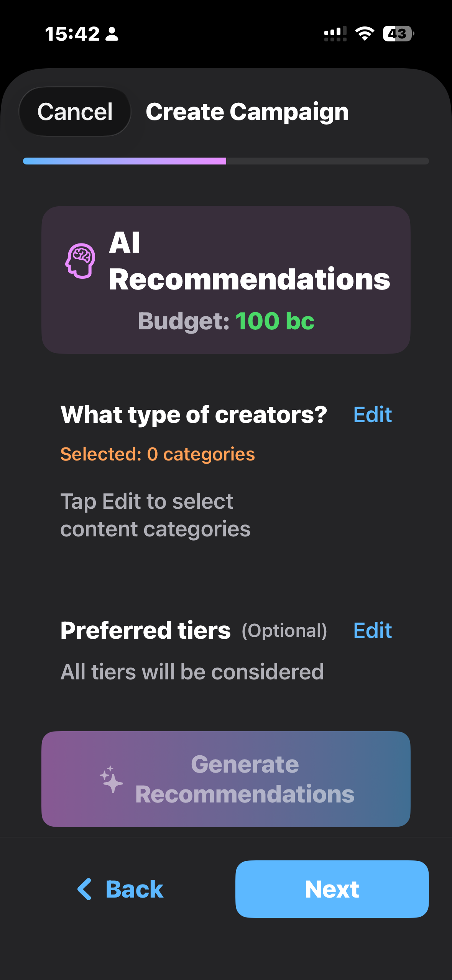Viewport: 452px width, 980px height.
Task: Tap the orange 'Selected: 0 categories' label
Action: pos(158,454)
